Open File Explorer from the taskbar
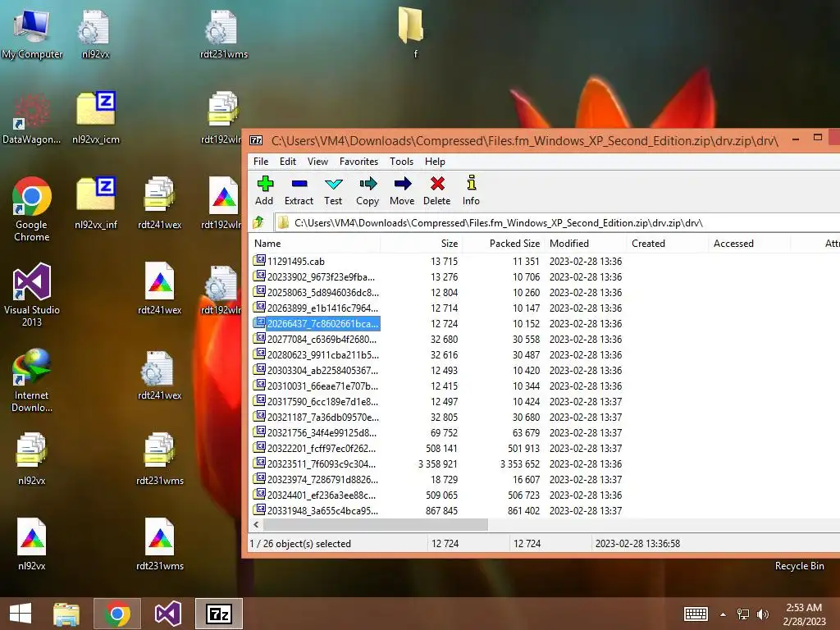The width and height of the screenshot is (840, 630). (66, 614)
